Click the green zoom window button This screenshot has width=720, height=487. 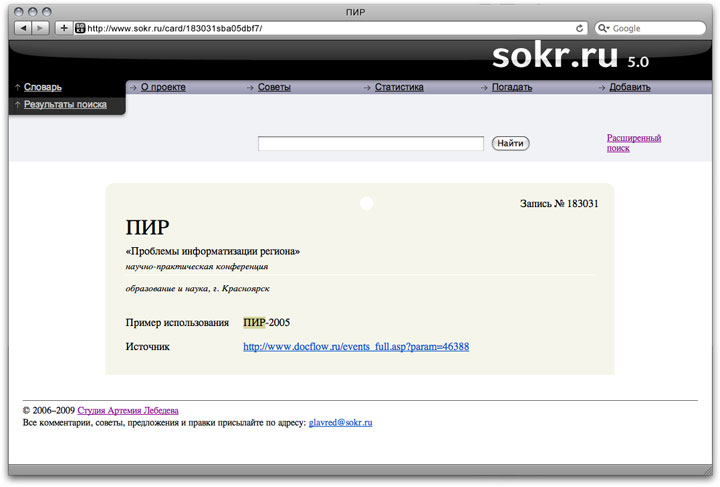(46, 10)
